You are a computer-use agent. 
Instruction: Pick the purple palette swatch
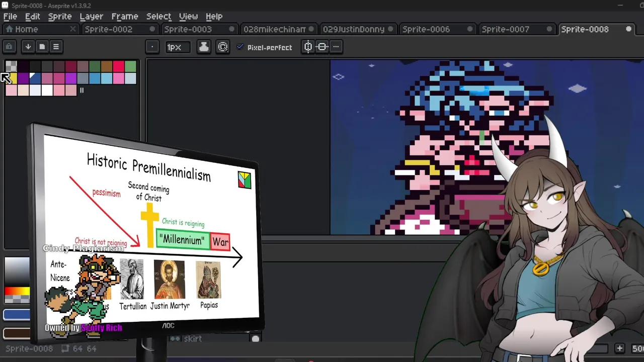point(71,78)
